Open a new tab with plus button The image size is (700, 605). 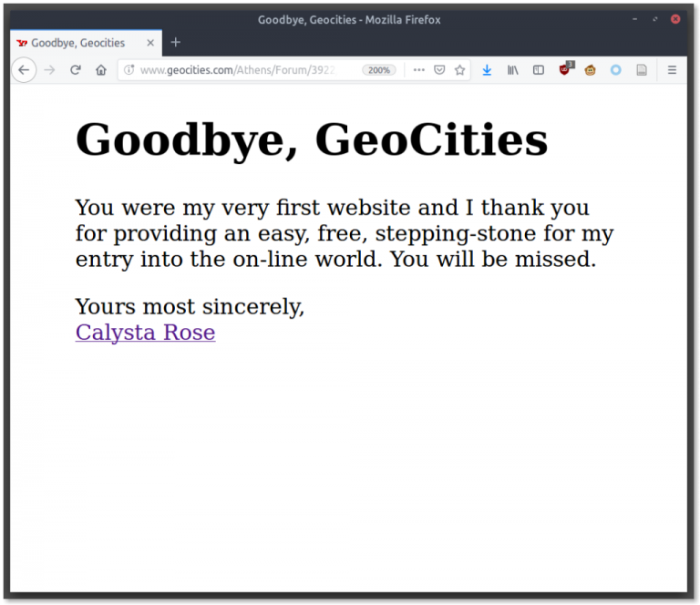click(x=176, y=42)
